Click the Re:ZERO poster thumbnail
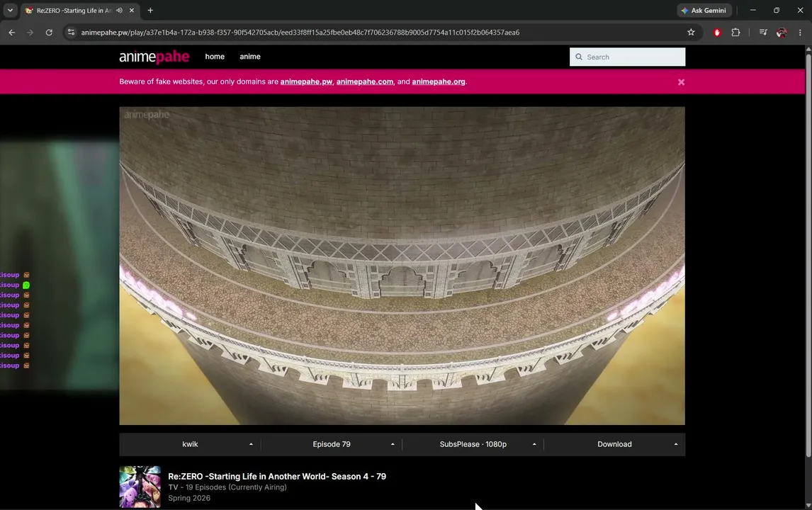The width and height of the screenshot is (812, 510). tap(140, 487)
